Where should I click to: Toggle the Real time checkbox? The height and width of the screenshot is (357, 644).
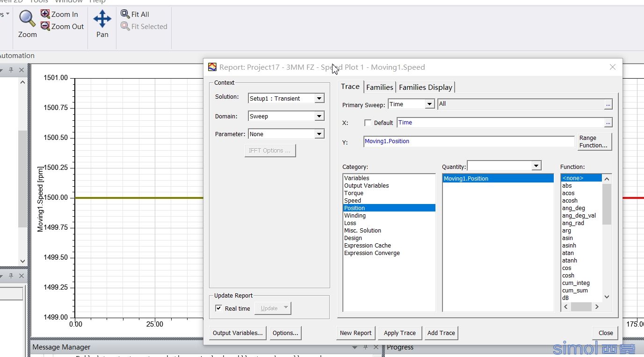(x=218, y=308)
